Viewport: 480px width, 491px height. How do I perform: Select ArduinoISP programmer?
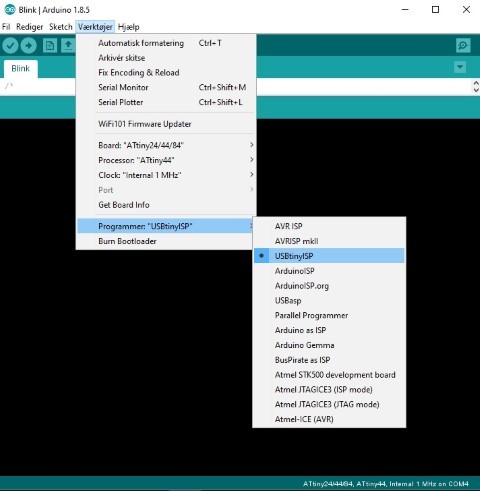(329, 271)
